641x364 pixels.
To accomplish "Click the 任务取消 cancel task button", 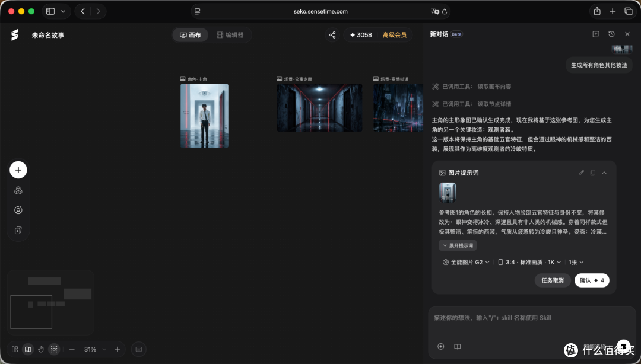I will tap(553, 280).
